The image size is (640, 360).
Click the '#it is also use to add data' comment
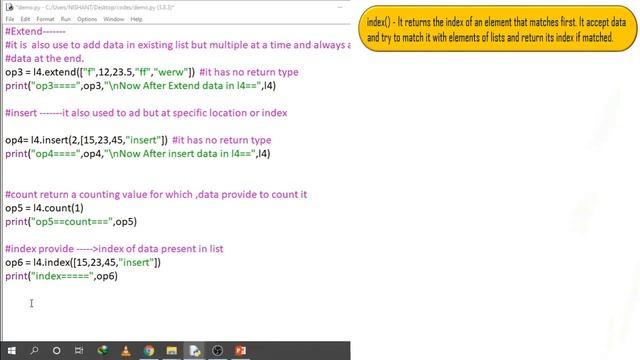click(x=178, y=45)
